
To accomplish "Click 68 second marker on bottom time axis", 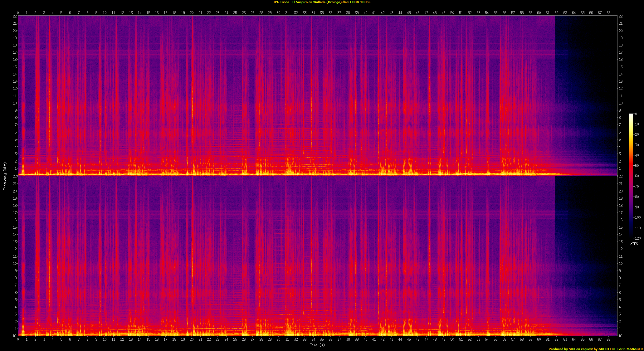I will (608, 339).
